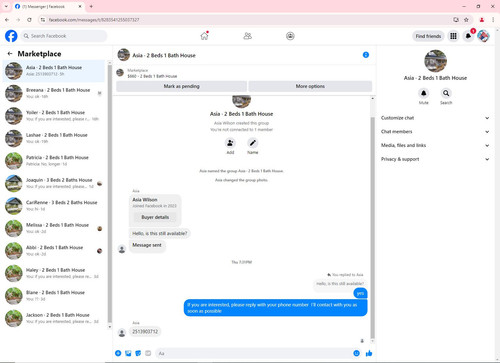This screenshot has height=363, width=500.
Task: Click the Find friends button
Action: click(428, 36)
